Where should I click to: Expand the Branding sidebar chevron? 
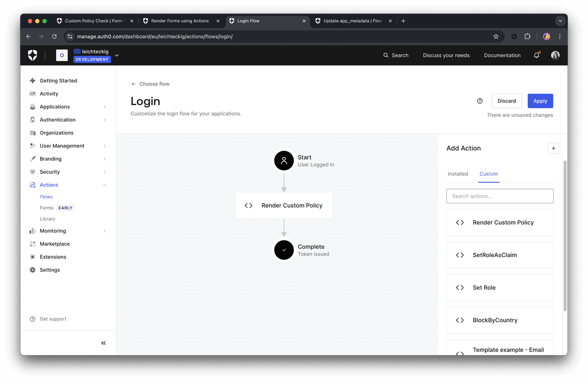(x=104, y=159)
